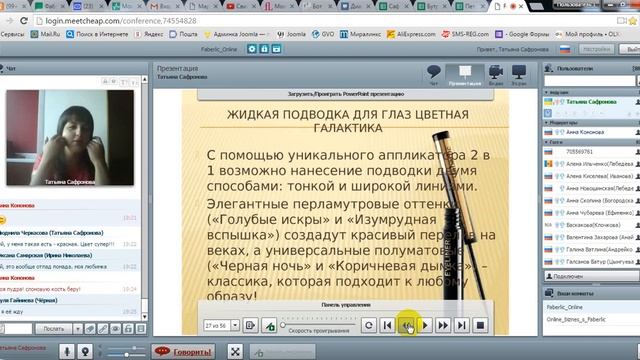The width and height of the screenshot is (640, 360).
Task: Open the Настройки settings button
Action: 597,49
